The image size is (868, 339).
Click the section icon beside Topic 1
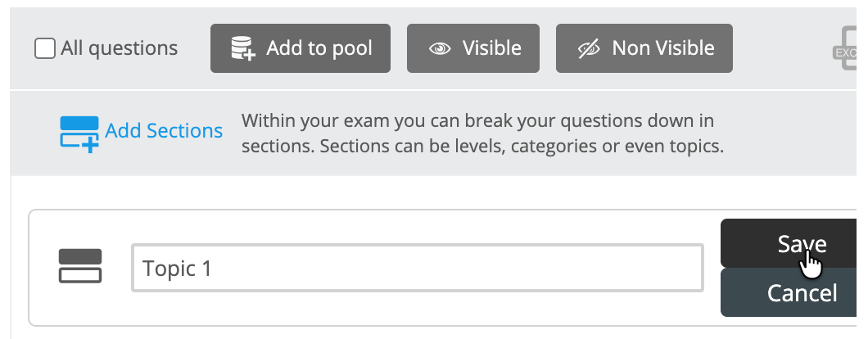80,267
